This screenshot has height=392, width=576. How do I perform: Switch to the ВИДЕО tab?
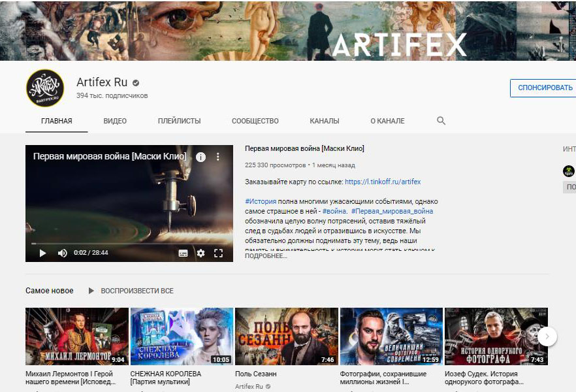(115, 121)
